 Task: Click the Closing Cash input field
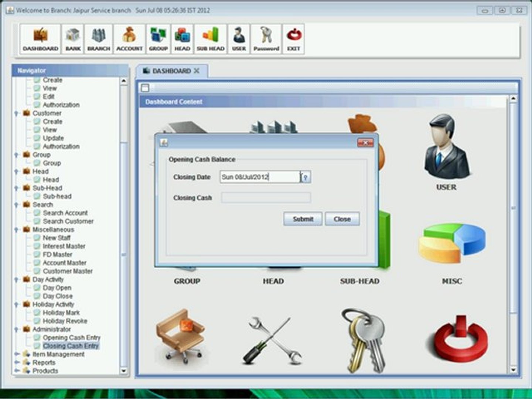[266, 198]
